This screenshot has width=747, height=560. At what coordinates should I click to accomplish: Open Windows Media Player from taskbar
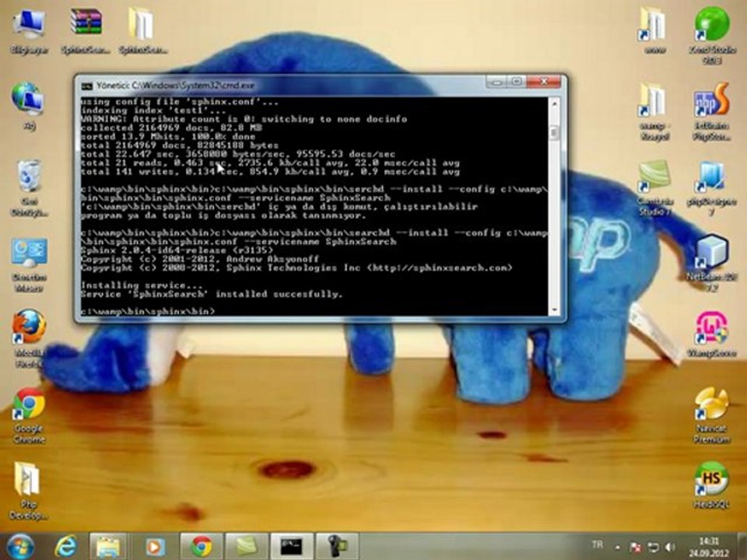154,546
